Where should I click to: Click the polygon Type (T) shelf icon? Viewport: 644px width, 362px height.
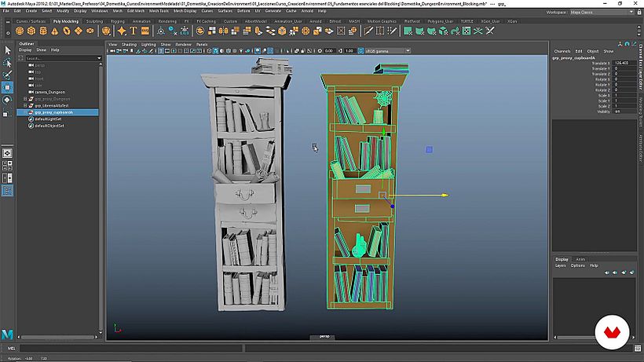click(134, 31)
